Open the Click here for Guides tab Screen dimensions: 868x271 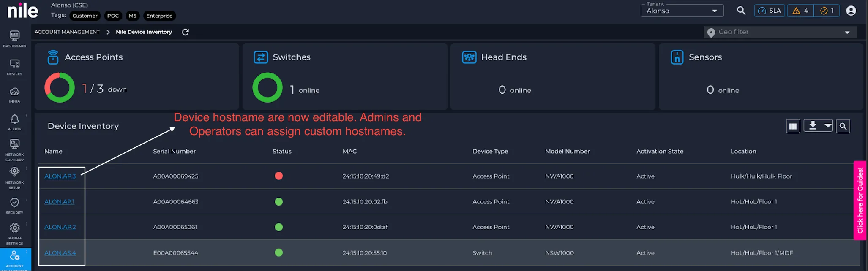860,201
